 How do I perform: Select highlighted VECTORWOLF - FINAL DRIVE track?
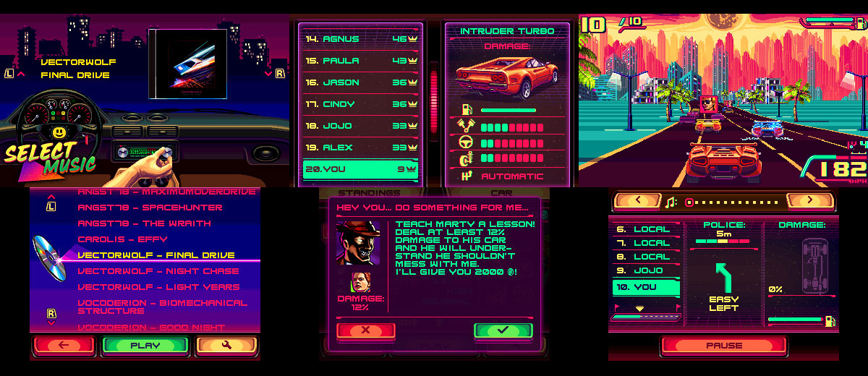[x=156, y=255]
